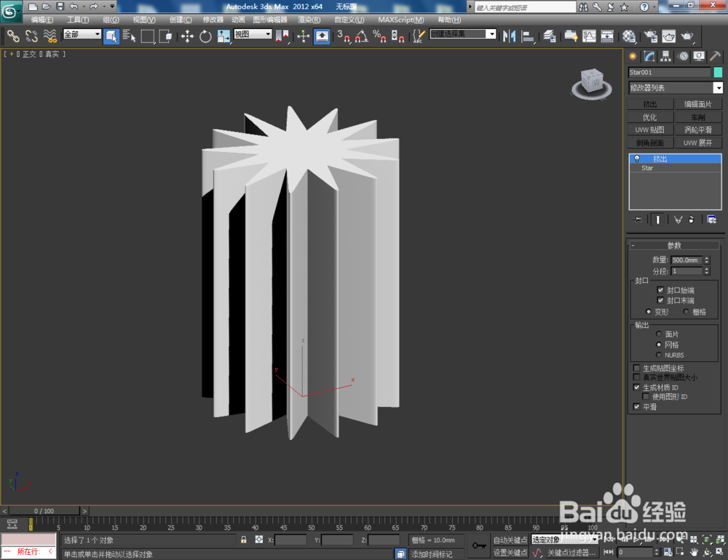Open the Material Editor icon
728x560 pixels.
click(x=629, y=36)
